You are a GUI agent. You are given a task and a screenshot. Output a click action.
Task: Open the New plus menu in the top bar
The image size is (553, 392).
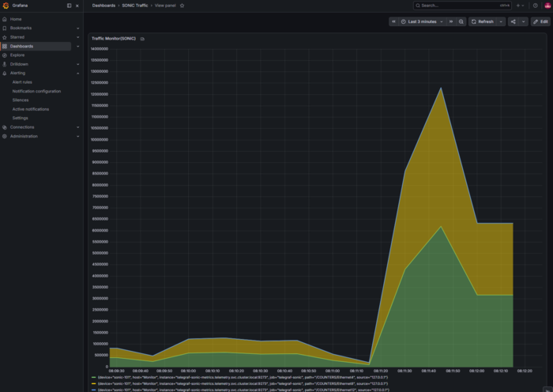[520, 6]
